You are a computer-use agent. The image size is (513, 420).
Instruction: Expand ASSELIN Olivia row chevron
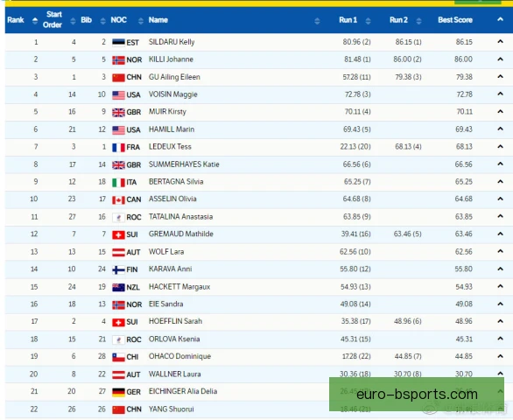coord(500,199)
